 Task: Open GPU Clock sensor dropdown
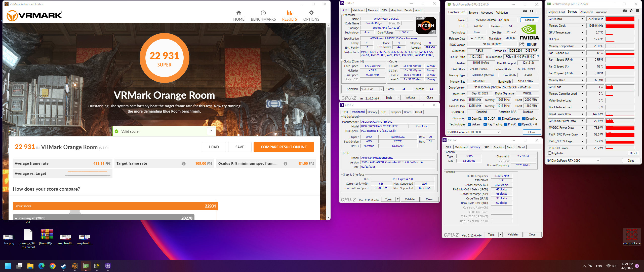[582, 19]
